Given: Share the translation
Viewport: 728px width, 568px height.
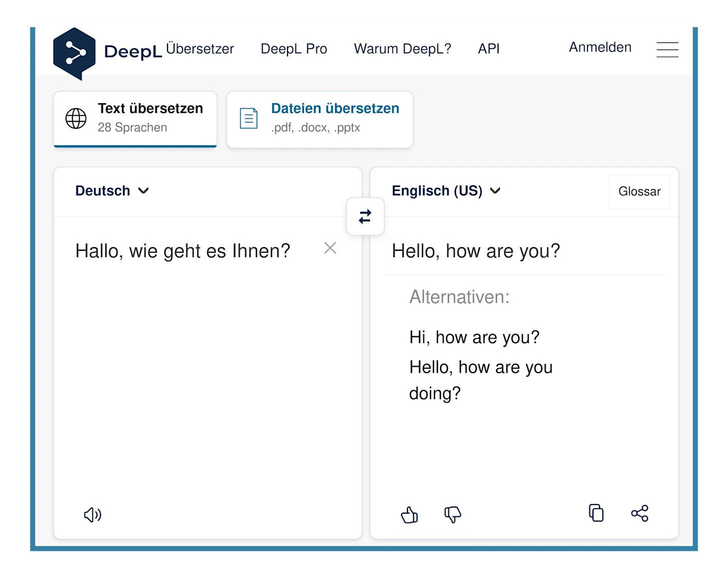Looking at the screenshot, I should pyautogui.click(x=639, y=513).
